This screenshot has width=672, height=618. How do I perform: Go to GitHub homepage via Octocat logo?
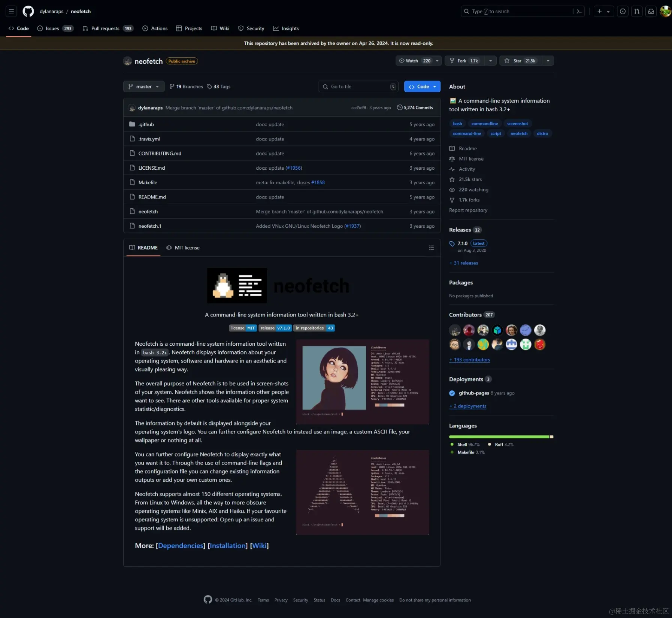pyautogui.click(x=28, y=11)
